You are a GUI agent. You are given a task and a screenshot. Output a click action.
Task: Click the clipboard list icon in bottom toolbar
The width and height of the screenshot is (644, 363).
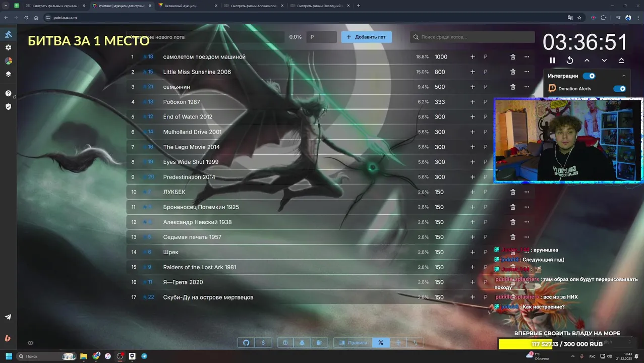coord(319,343)
